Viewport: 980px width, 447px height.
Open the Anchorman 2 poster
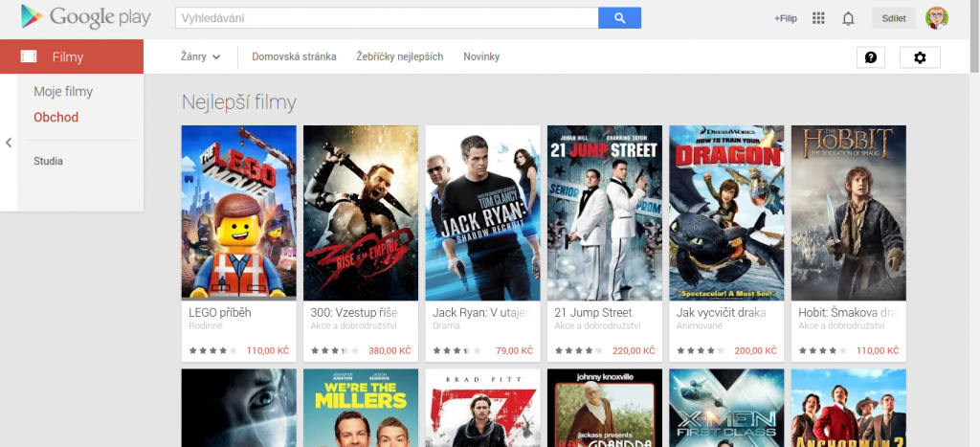[848, 408]
